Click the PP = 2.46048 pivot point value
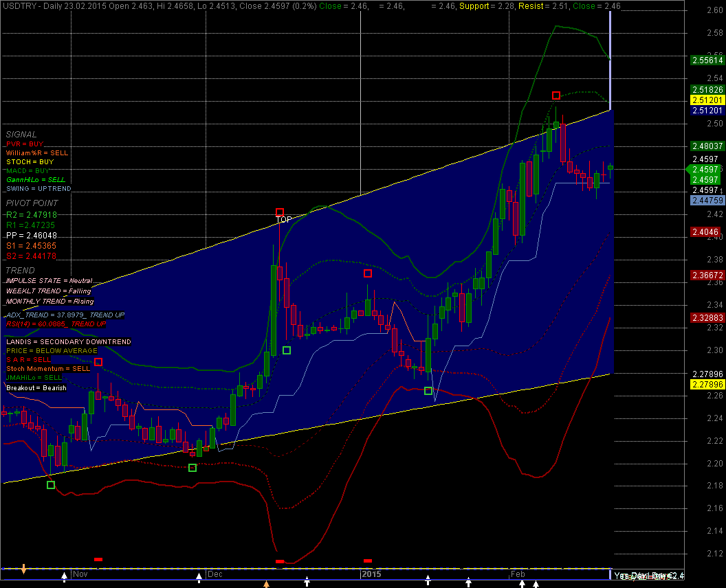 [32, 235]
